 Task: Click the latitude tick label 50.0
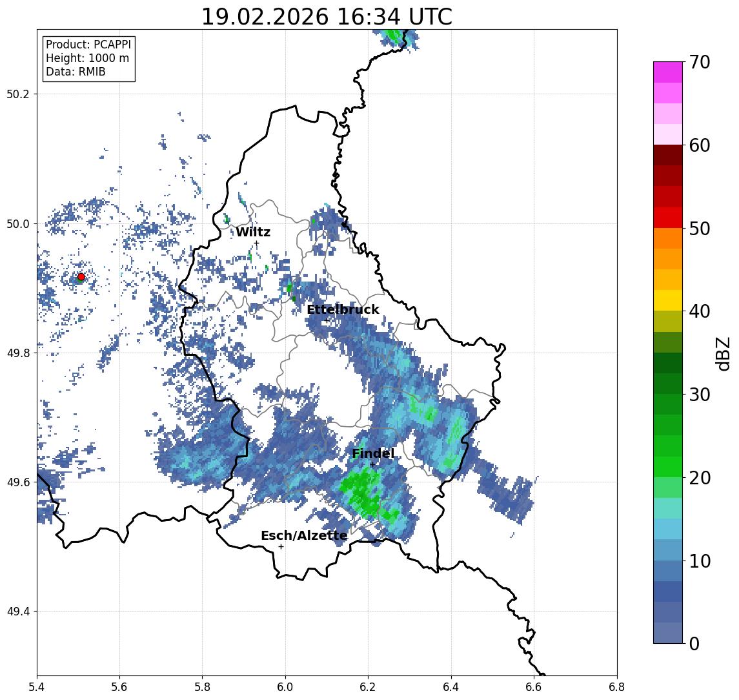[x=17, y=223]
